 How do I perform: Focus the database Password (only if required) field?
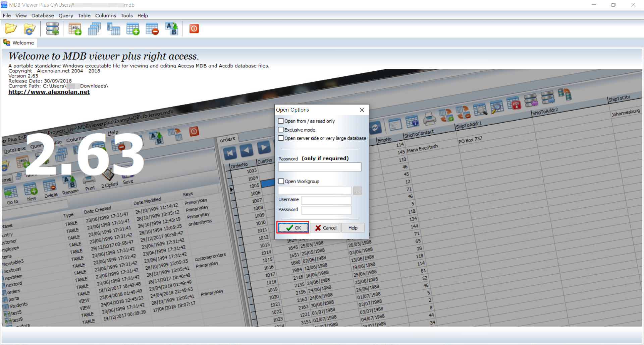coord(320,167)
